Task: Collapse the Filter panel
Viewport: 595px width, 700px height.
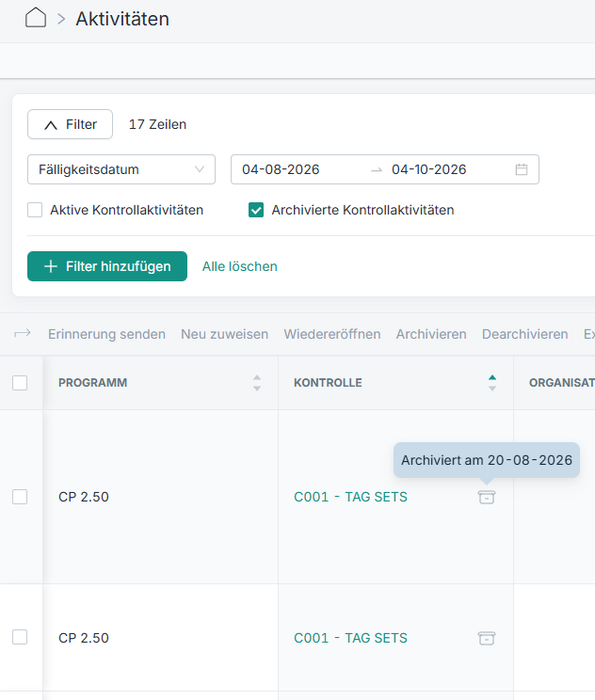Action: click(70, 124)
